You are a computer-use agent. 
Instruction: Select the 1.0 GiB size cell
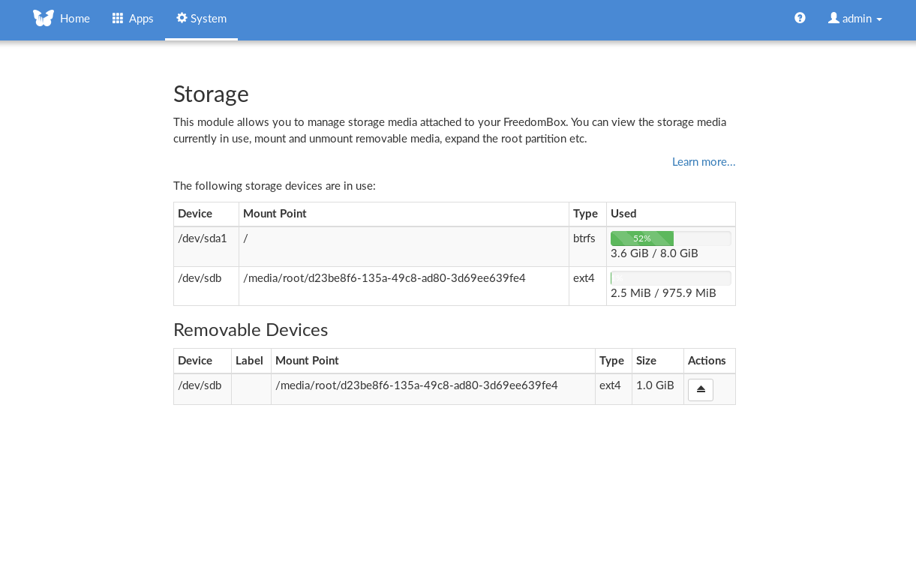pyautogui.click(x=655, y=385)
